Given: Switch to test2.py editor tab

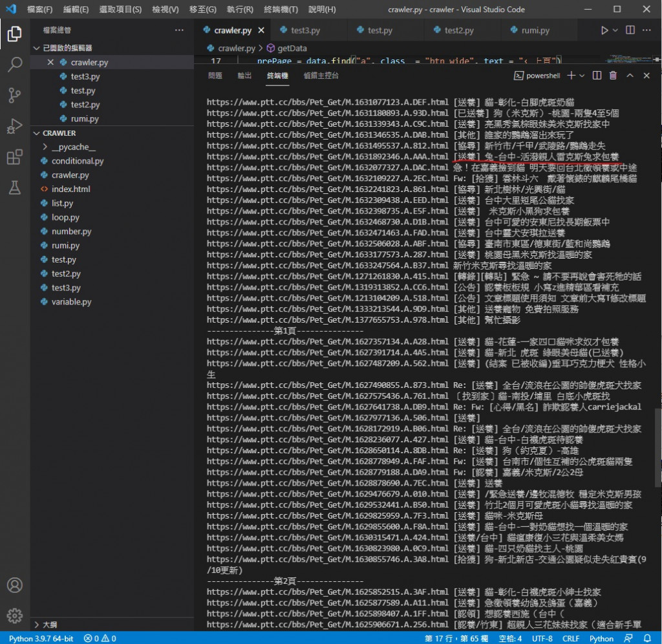Looking at the screenshot, I should coord(458,30).
